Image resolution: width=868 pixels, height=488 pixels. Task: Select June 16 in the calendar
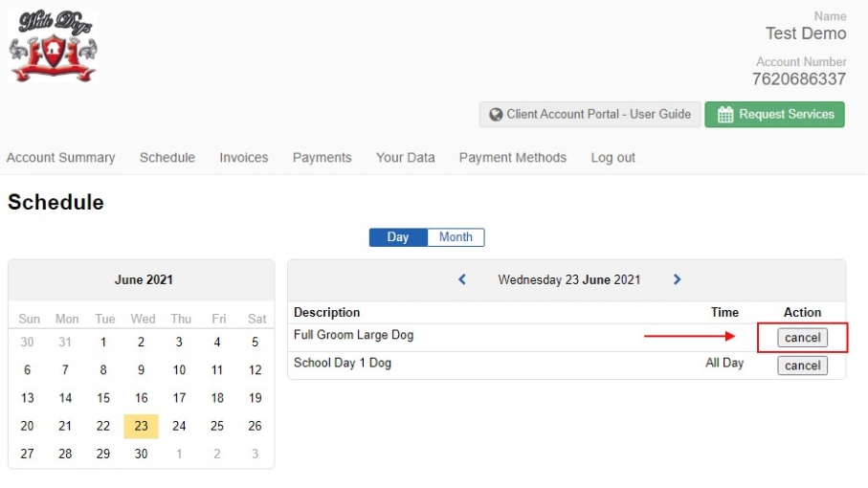click(x=142, y=398)
